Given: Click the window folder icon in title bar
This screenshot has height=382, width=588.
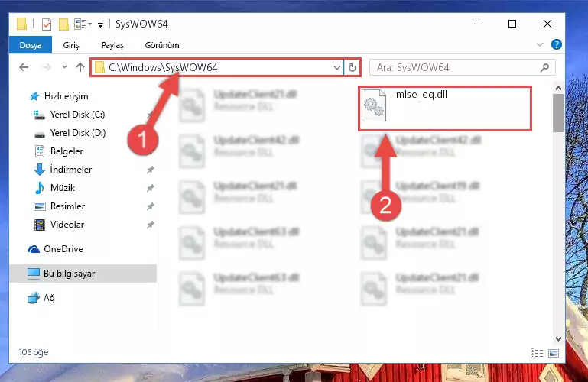Looking at the screenshot, I should pos(21,24).
